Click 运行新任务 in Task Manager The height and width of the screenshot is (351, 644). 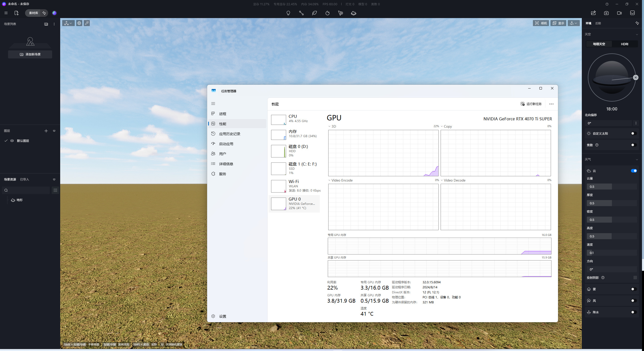click(x=531, y=104)
